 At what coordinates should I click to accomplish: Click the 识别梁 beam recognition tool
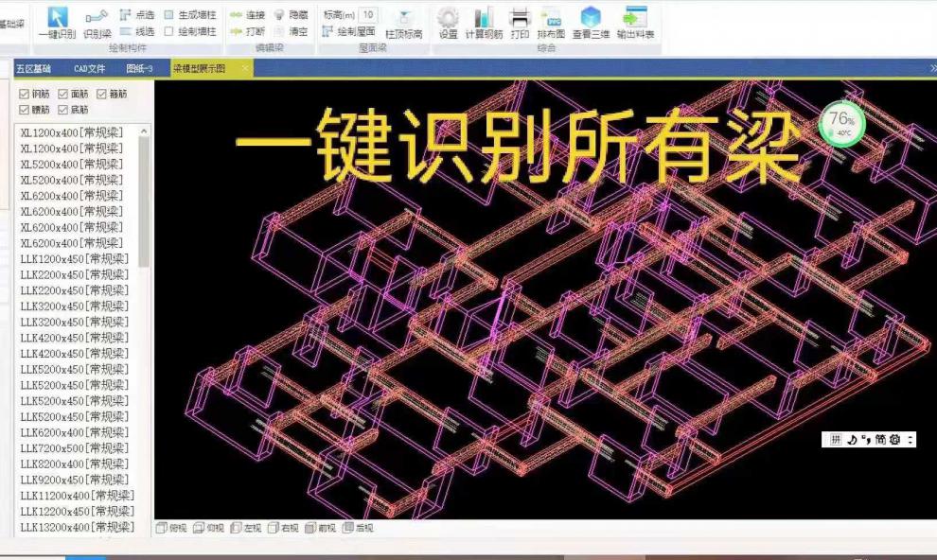tap(95, 24)
